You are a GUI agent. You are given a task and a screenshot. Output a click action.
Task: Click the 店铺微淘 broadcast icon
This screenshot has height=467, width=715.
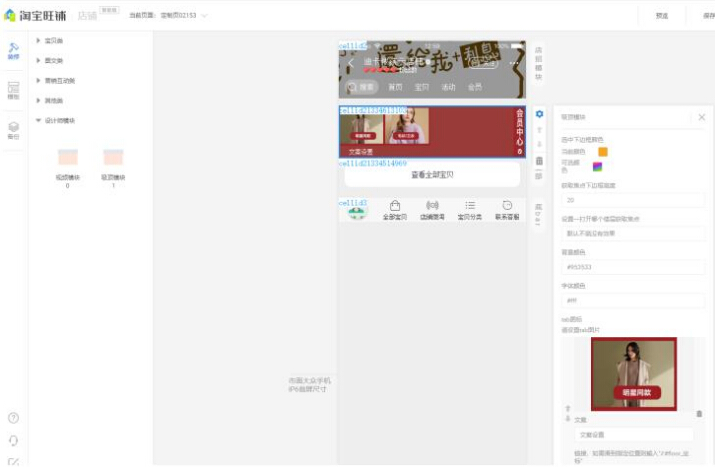(432, 209)
